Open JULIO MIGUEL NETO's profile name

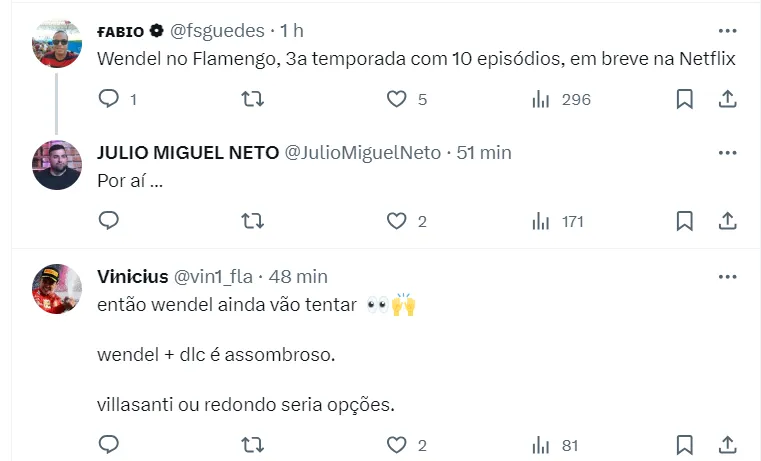pos(188,153)
